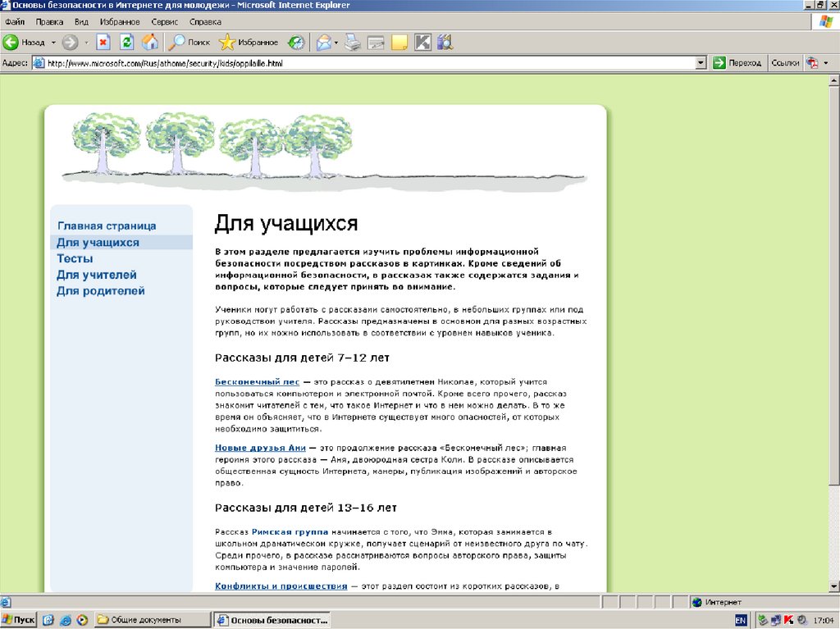
Task: Open the Вид menu
Action: [x=81, y=22]
